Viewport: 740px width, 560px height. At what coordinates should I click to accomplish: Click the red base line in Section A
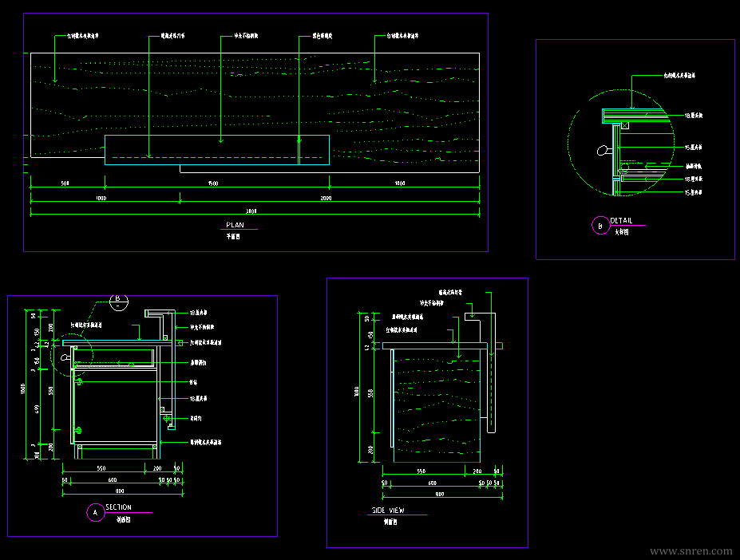click(117, 459)
